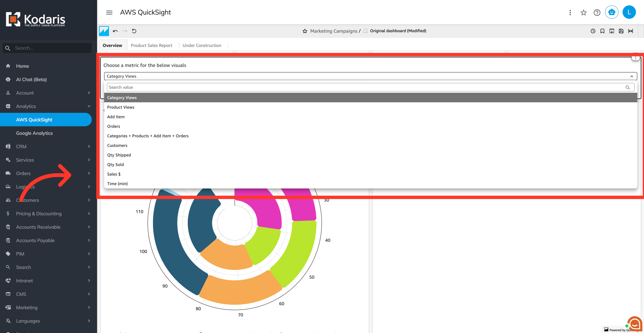Open the user profile avatar L

[629, 12]
